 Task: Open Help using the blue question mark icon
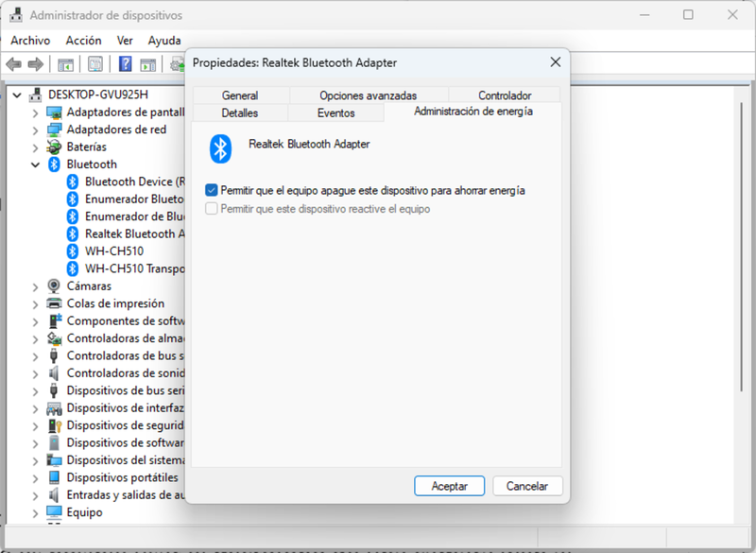tap(127, 64)
